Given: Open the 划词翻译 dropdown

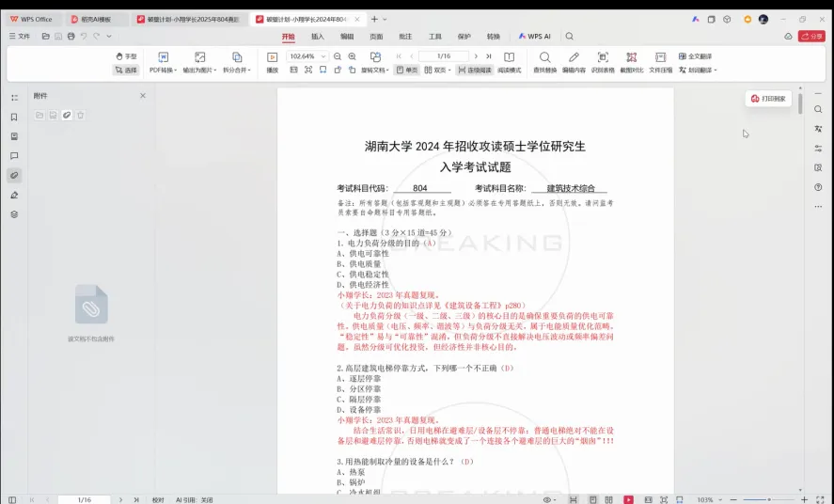Looking at the screenshot, I should (698, 70).
